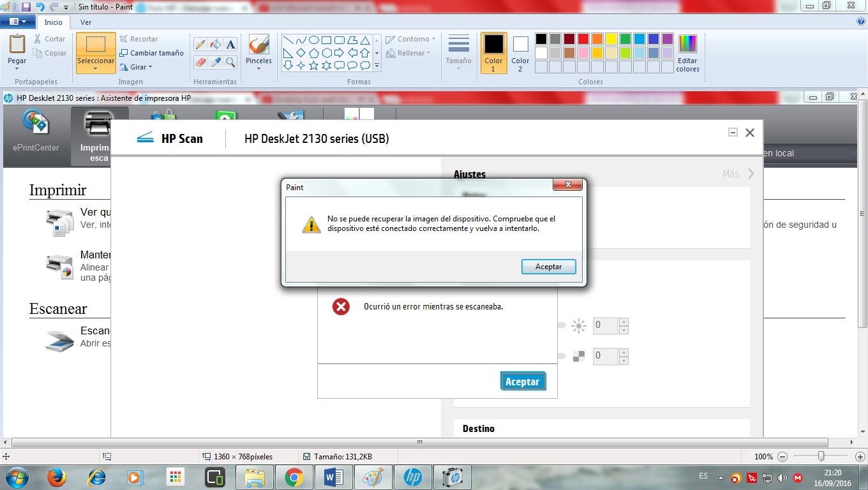Click Copiar in the Portapapeles group
Screen dimensions: 868x490
click(50, 54)
